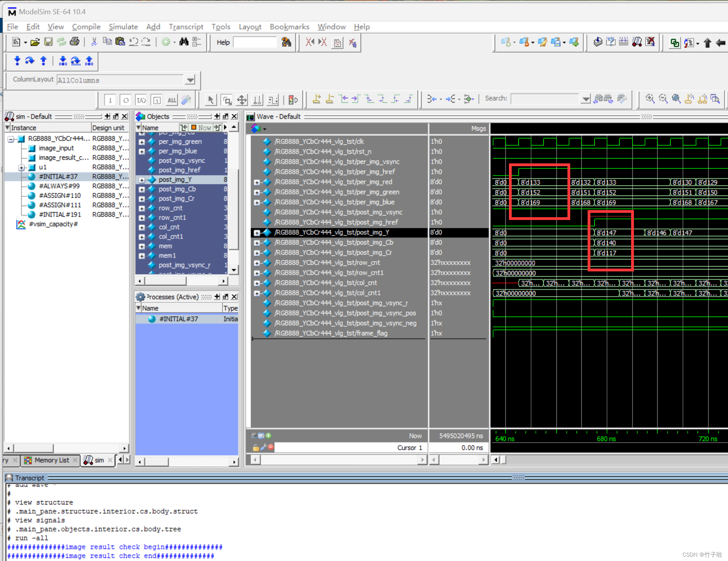Click the Zoom In icon on Wave toolbar
The width and height of the screenshot is (728, 561).
650,99
